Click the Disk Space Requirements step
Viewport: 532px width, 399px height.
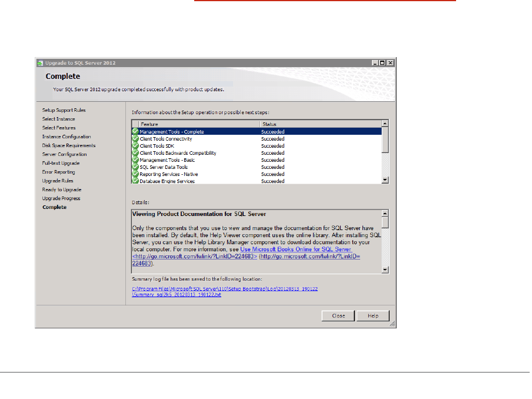coord(69,145)
